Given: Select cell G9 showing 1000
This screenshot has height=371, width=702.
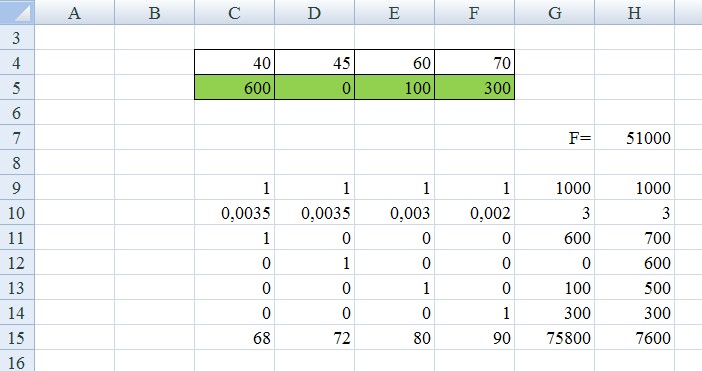Looking at the screenshot, I should 555,188.
